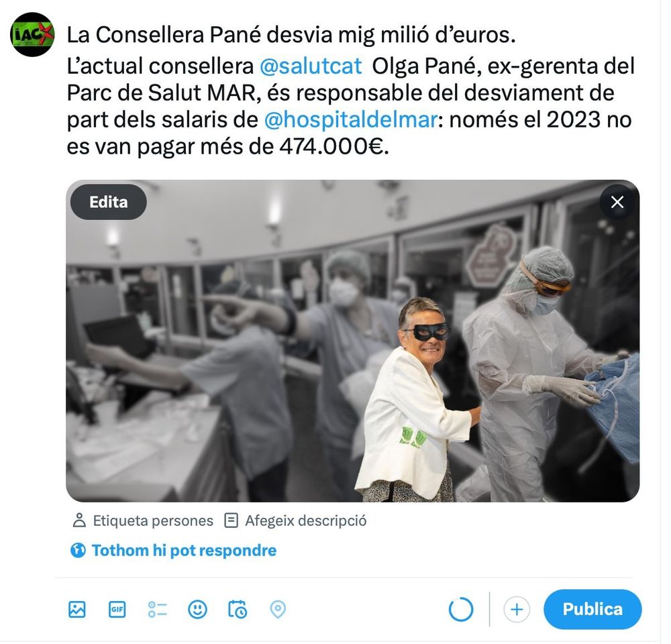671x644 pixels.
Task: Click the Publica button
Action: pyautogui.click(x=592, y=609)
